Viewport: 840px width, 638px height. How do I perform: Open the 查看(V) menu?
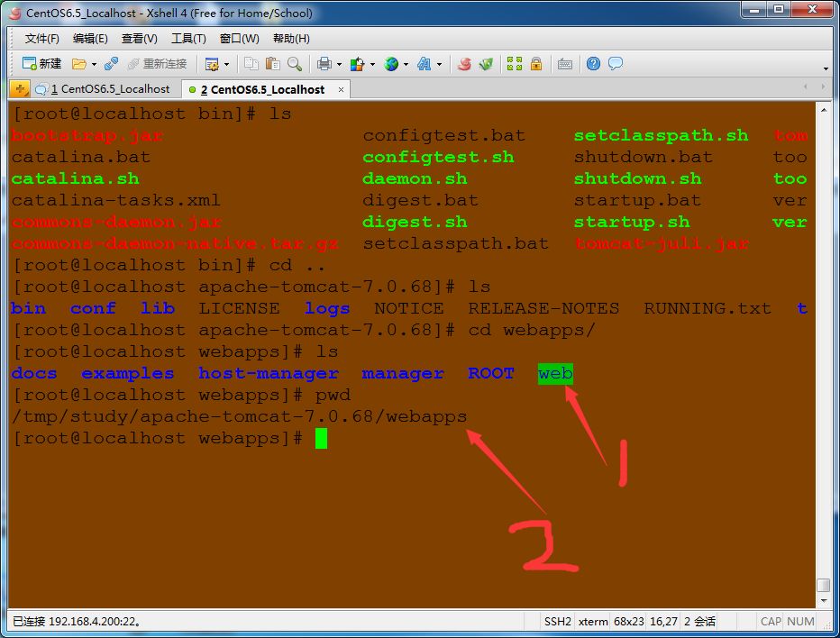tap(140, 39)
